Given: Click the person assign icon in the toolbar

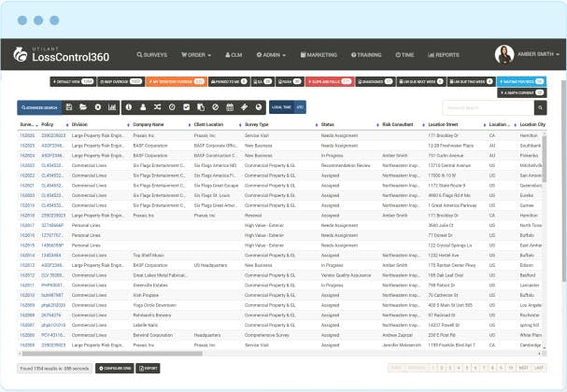Looking at the screenshot, I should (143, 107).
